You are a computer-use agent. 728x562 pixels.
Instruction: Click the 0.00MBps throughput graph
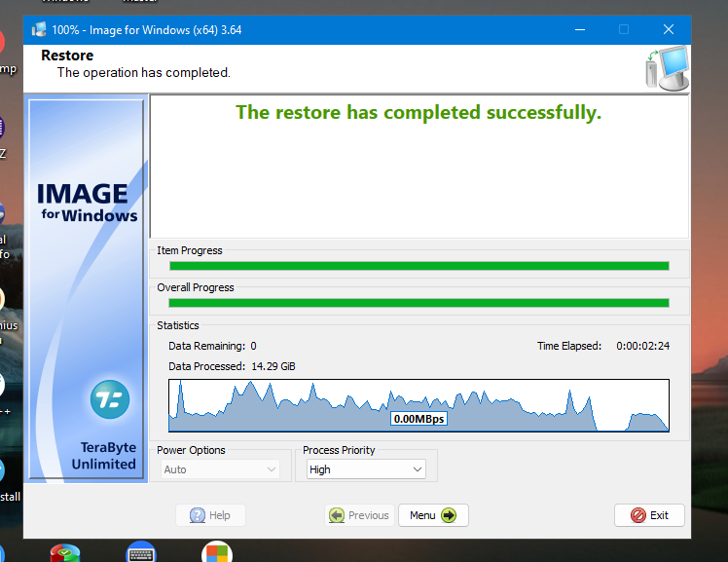[419, 405]
